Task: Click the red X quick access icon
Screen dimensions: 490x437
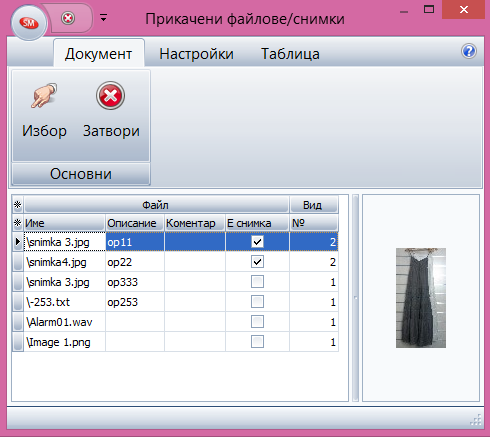Action: [68, 18]
